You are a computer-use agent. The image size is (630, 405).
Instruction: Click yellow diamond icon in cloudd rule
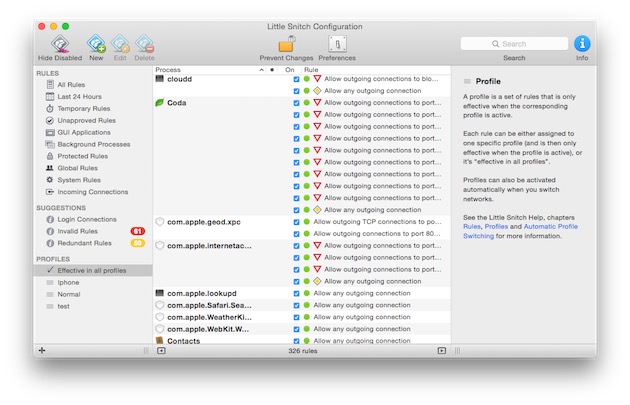[317, 91]
